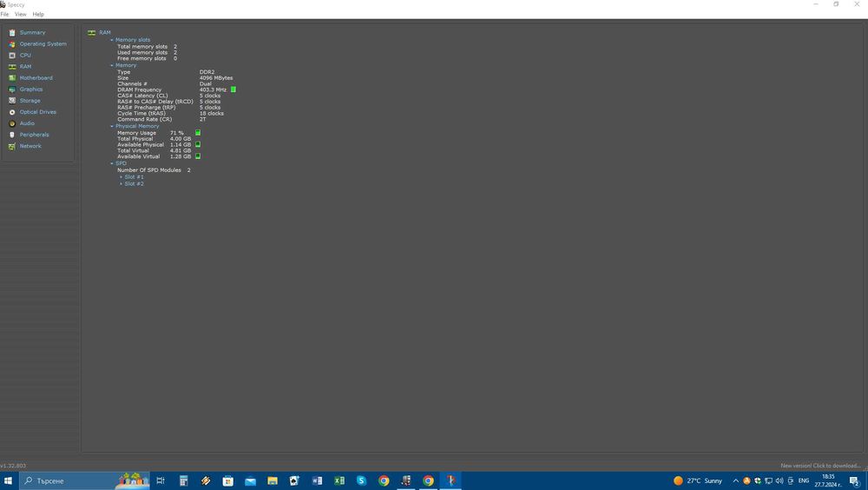The image size is (868, 490).
Task: Click green indicator beside DRAM Frequency
Action: tap(233, 89)
